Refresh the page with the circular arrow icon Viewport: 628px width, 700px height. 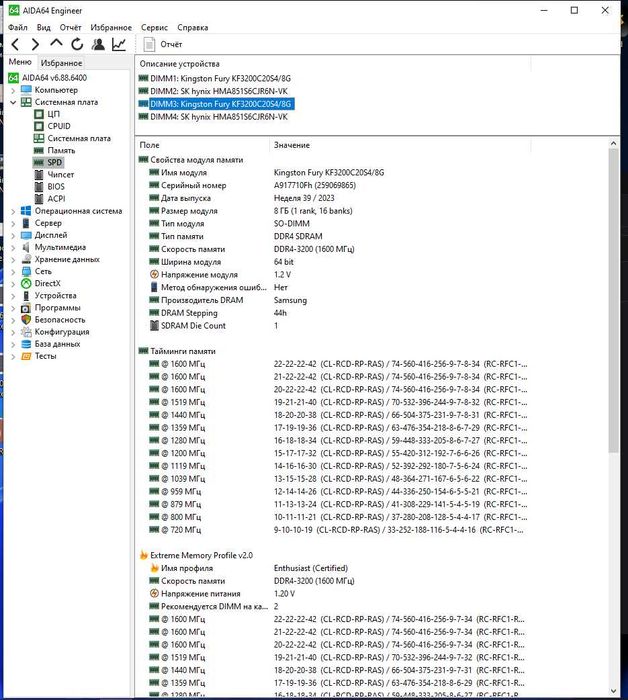(77, 44)
